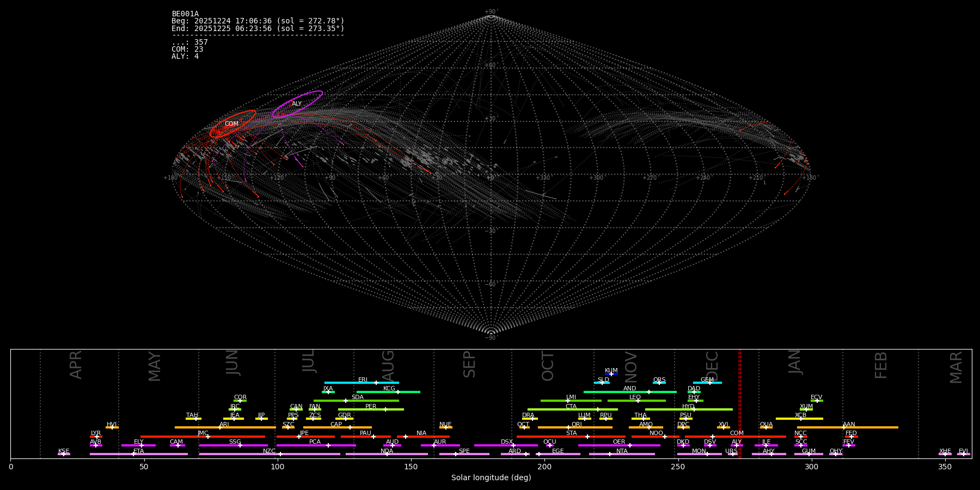Click the DEC month label
This screenshot has height=490, width=980.
point(712,366)
